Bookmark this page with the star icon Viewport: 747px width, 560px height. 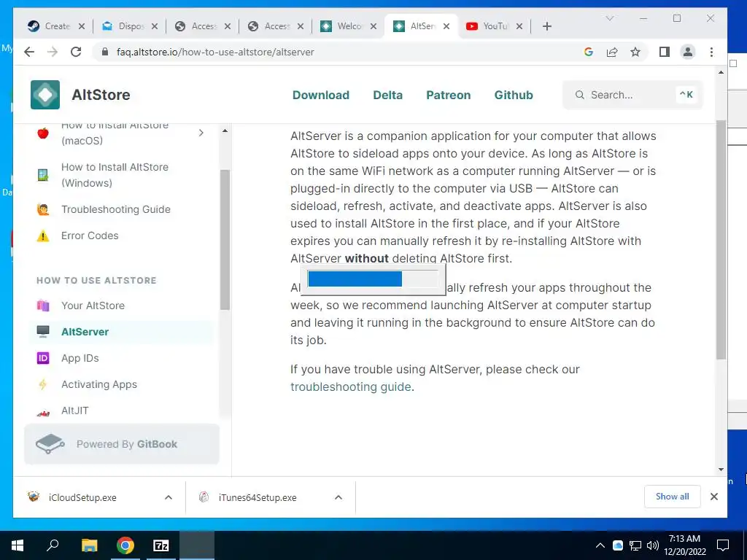tap(635, 52)
